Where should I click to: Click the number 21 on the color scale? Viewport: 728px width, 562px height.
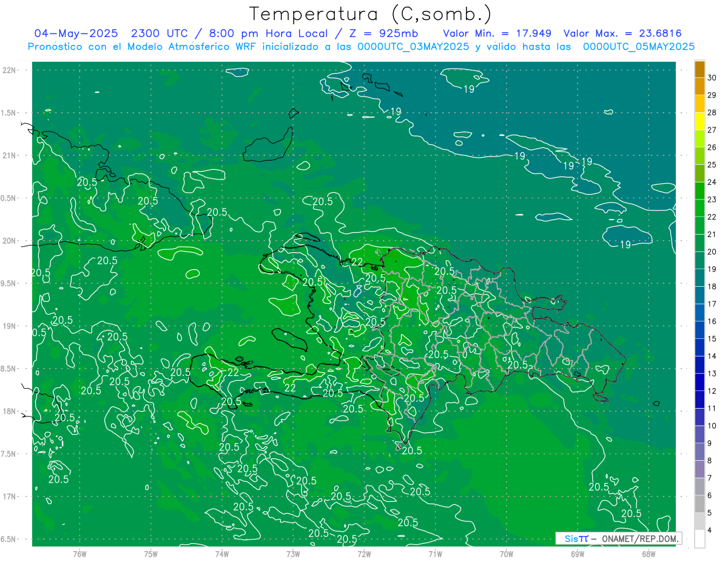[x=712, y=234]
